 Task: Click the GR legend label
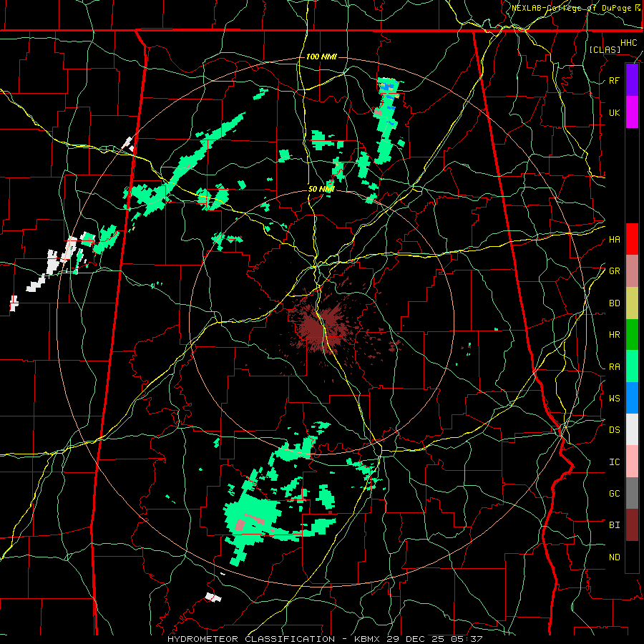point(614,271)
